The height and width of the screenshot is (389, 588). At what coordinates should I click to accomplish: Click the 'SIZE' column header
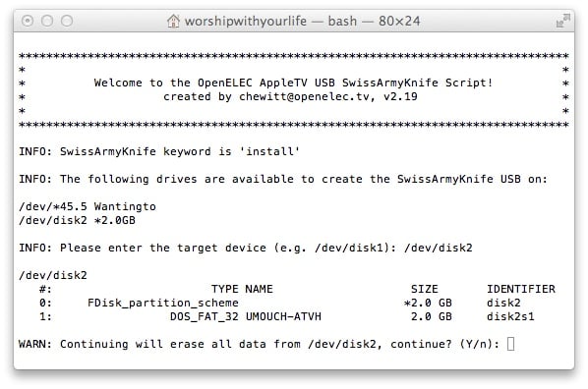425,289
